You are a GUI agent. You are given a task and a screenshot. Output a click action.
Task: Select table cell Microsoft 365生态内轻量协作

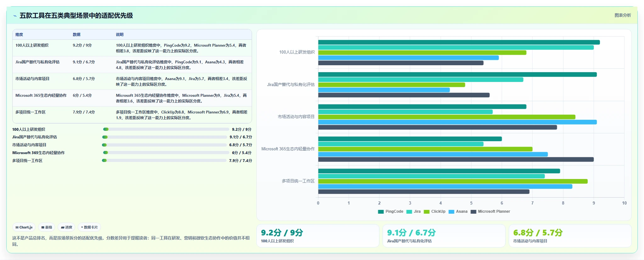[41, 95]
